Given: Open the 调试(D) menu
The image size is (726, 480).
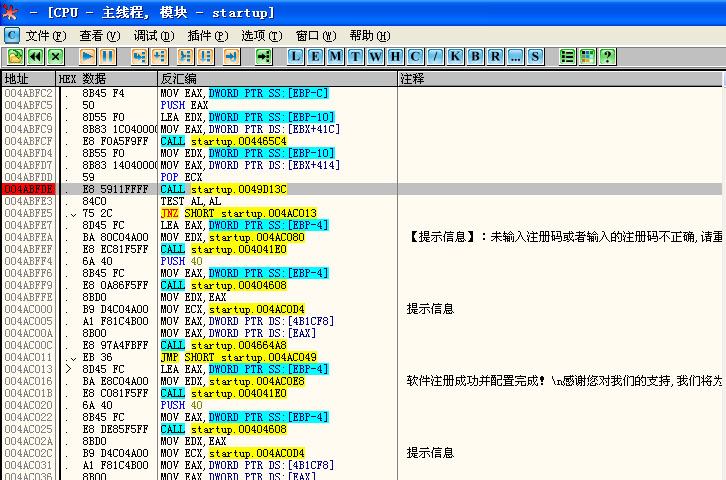Looking at the screenshot, I should pyautogui.click(x=154, y=36).
